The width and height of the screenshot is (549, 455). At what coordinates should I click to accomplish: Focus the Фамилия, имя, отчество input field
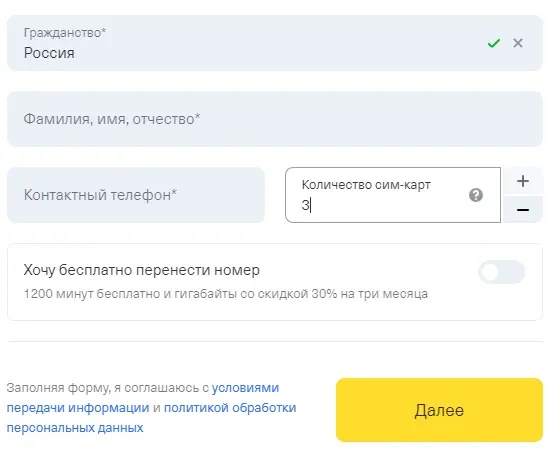point(275,119)
